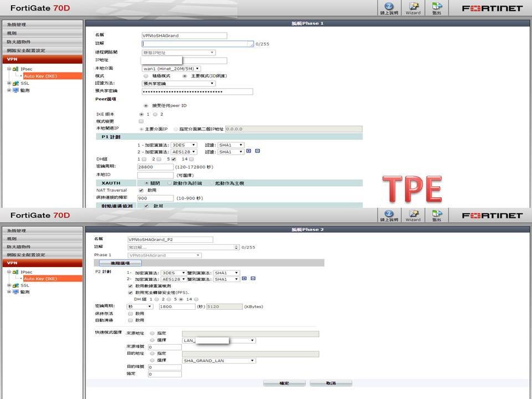Open remote gateway type dropdown
Screen dimensions: 532x399
[178, 53]
